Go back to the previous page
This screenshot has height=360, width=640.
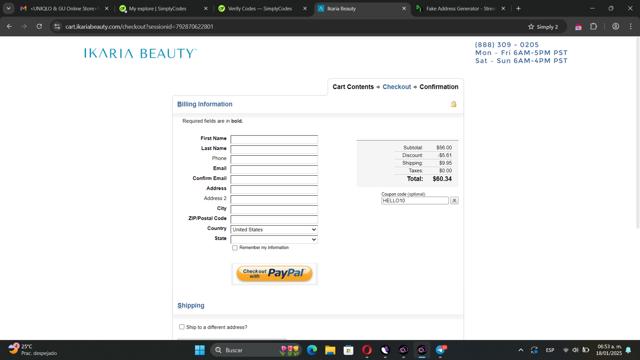pos(9,27)
